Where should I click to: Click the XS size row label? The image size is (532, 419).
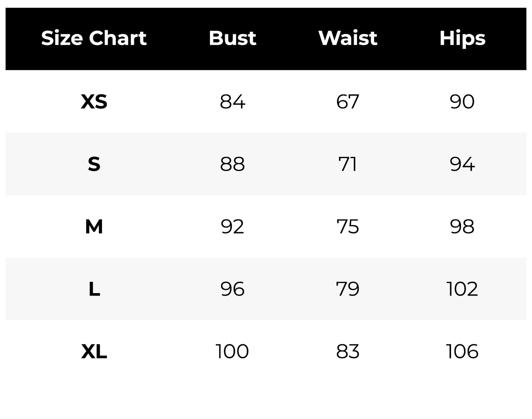click(94, 102)
